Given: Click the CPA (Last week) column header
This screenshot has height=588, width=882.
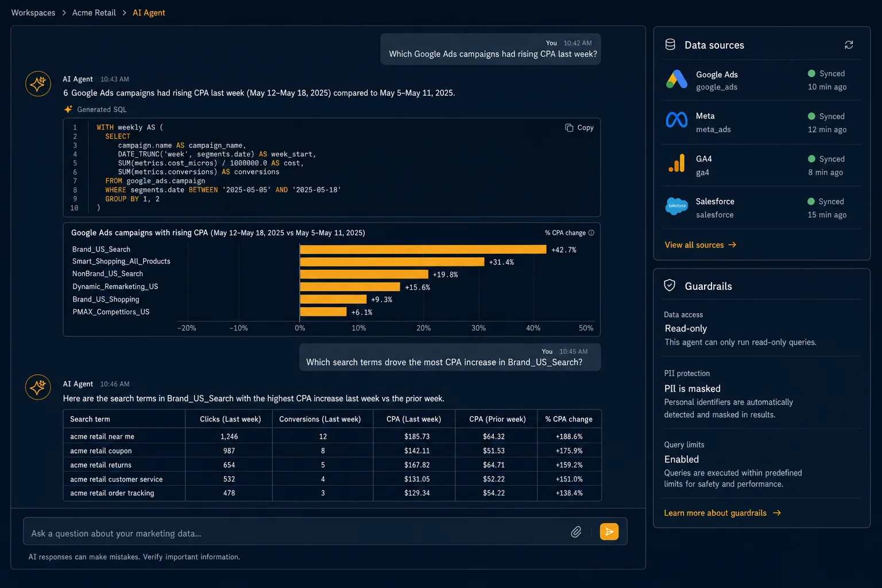Looking at the screenshot, I should pyautogui.click(x=413, y=419).
